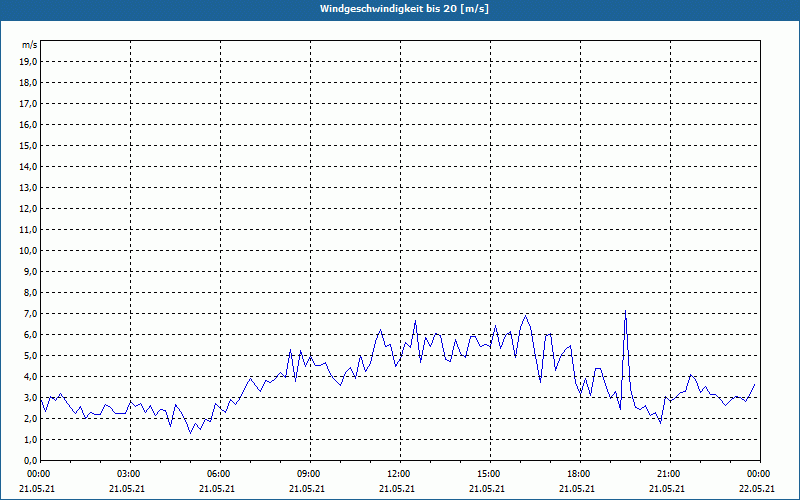The width and height of the screenshot is (800, 500).
Task: Click the 03:00 time axis label
Action: [x=131, y=474]
